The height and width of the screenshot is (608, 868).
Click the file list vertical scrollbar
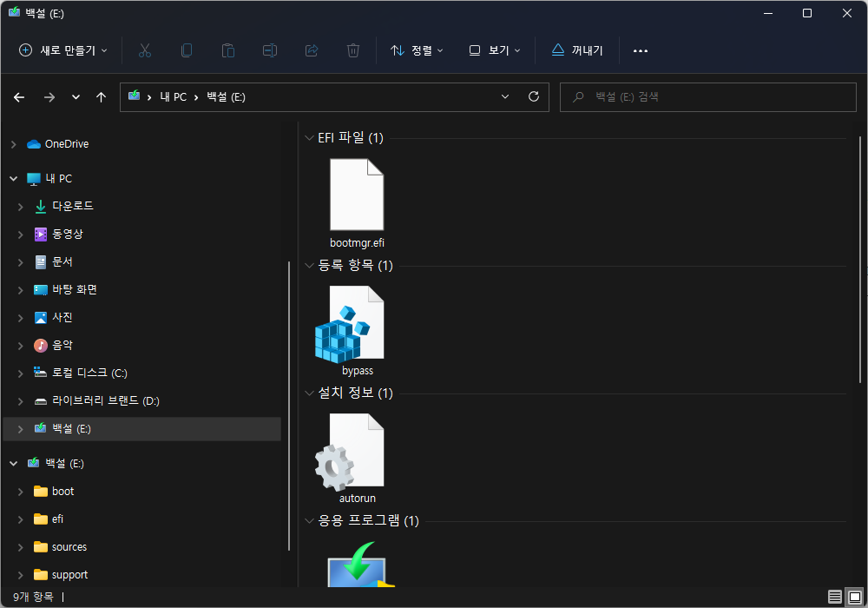[x=859, y=259]
